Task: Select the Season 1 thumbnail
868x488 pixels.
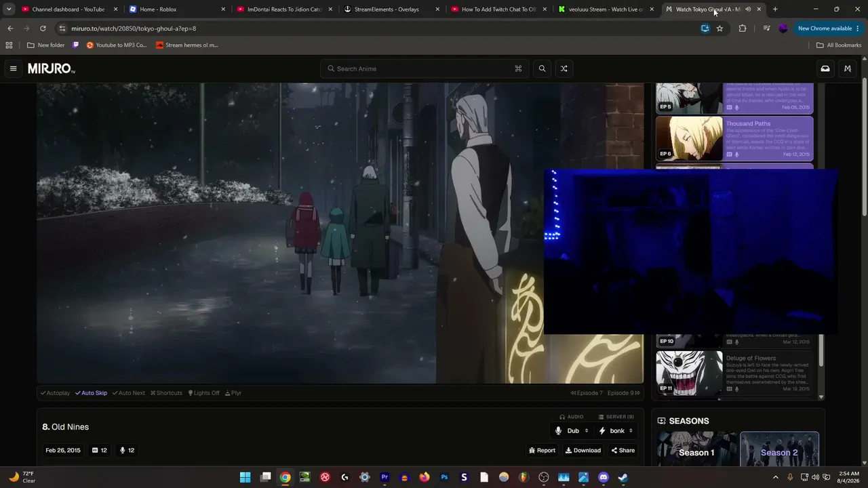Action: pyautogui.click(x=696, y=450)
